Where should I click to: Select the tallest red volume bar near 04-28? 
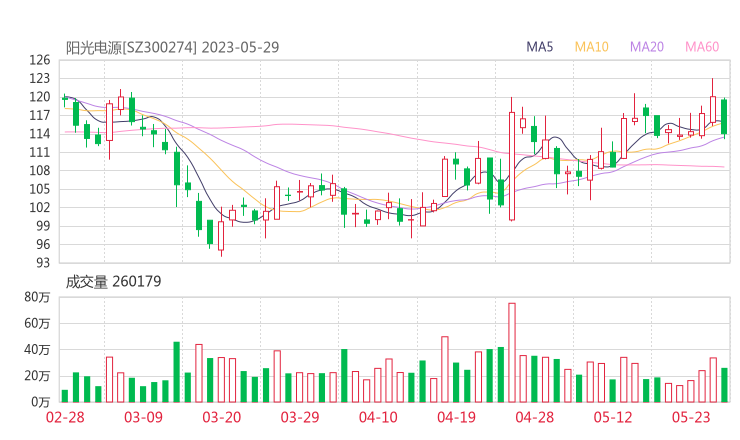512,353
